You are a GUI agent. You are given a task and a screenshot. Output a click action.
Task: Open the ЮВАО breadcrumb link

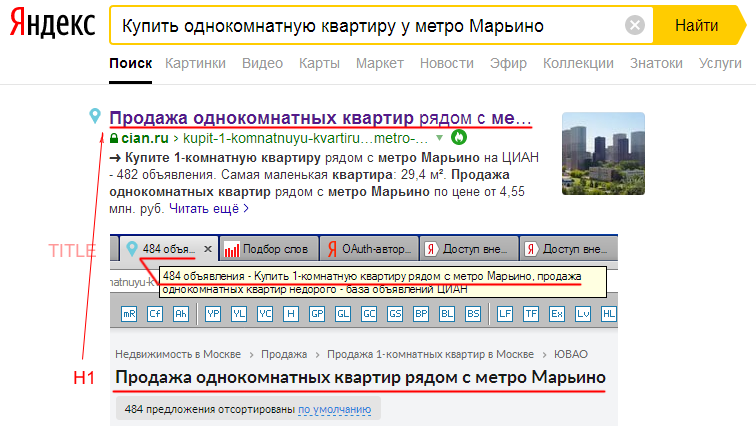[x=570, y=354]
